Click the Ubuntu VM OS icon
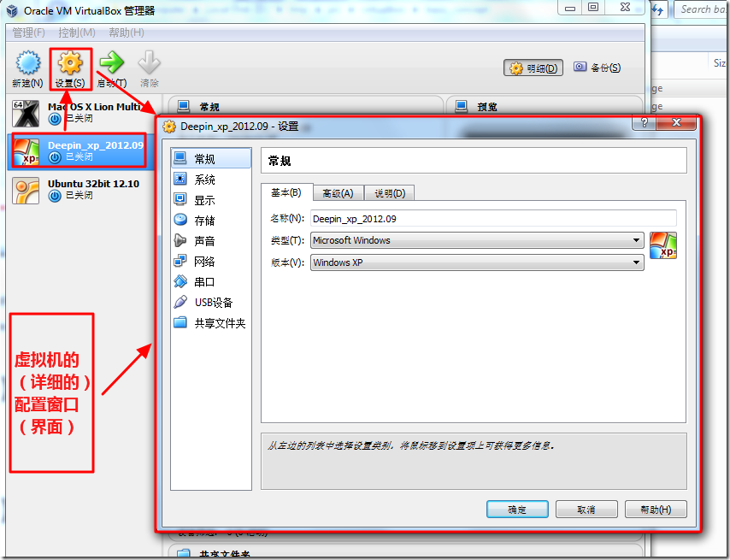Screen dimensions: 730x560 click(26, 191)
